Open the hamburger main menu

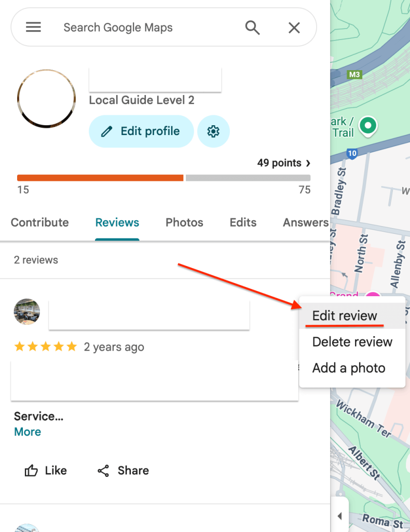tap(34, 27)
